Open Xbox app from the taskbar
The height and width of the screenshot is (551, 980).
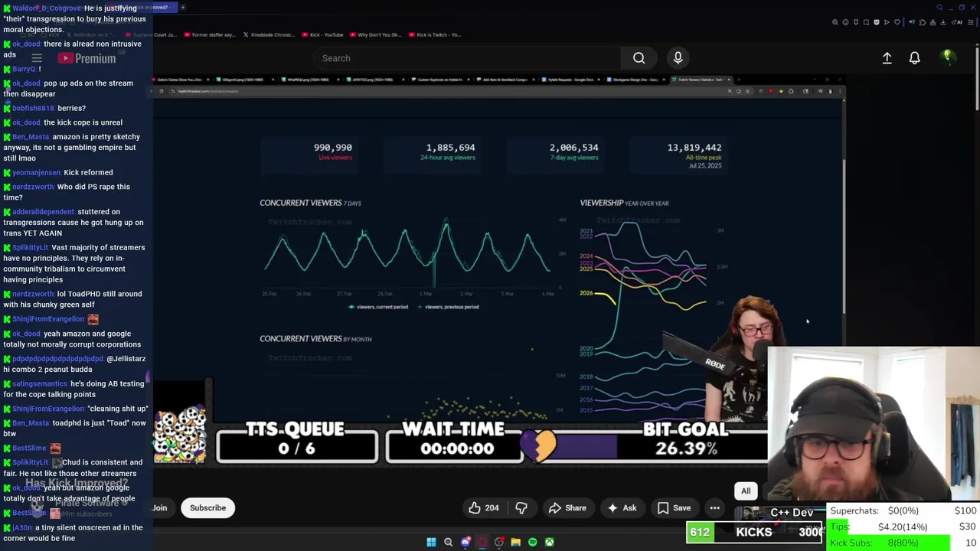(549, 542)
